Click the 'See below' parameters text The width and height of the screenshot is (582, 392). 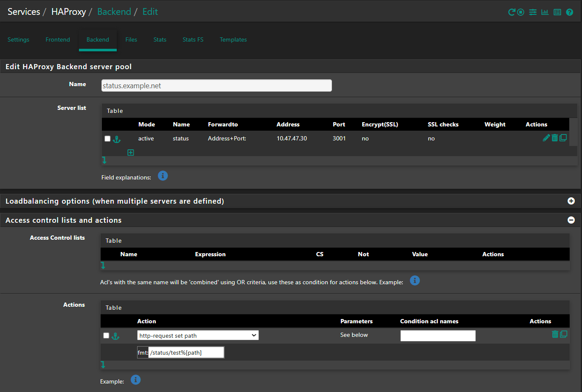(x=354, y=335)
